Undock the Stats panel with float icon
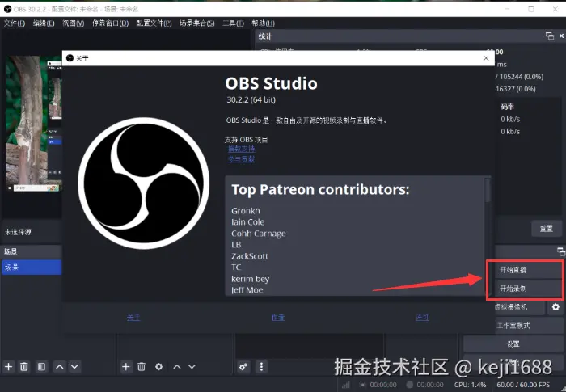Image resolution: width=566 pixels, height=392 pixels. click(550, 36)
